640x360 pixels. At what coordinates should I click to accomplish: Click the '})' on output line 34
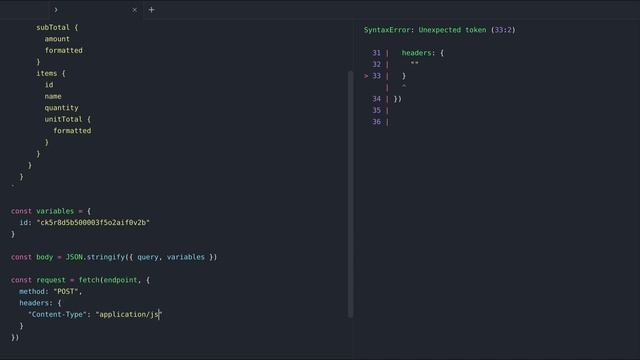pyautogui.click(x=398, y=99)
